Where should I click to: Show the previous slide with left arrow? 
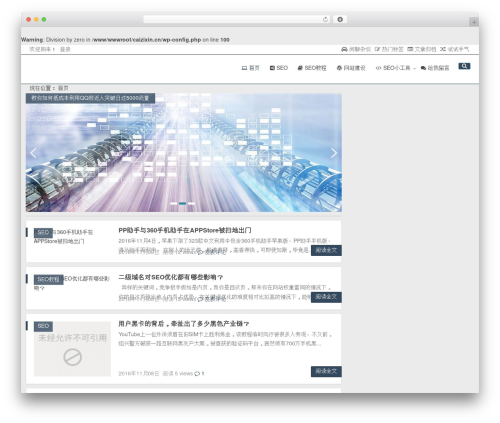click(x=33, y=153)
